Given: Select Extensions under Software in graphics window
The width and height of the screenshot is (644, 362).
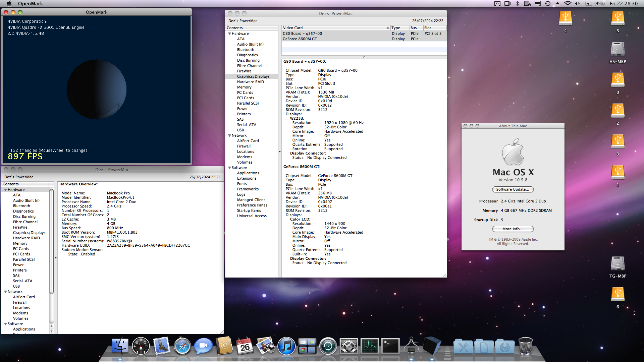Looking at the screenshot, I should click(x=247, y=178).
